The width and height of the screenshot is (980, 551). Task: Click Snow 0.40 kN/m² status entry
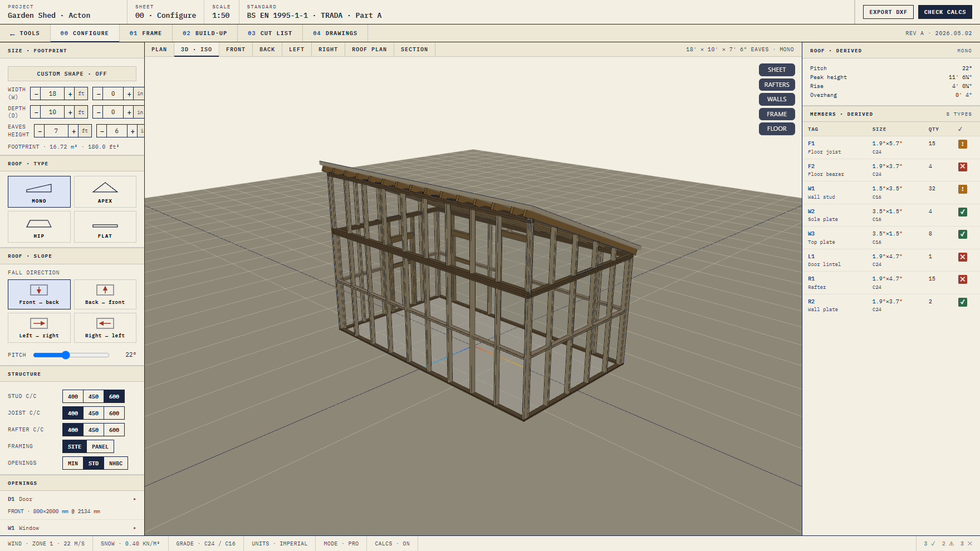pyautogui.click(x=130, y=544)
